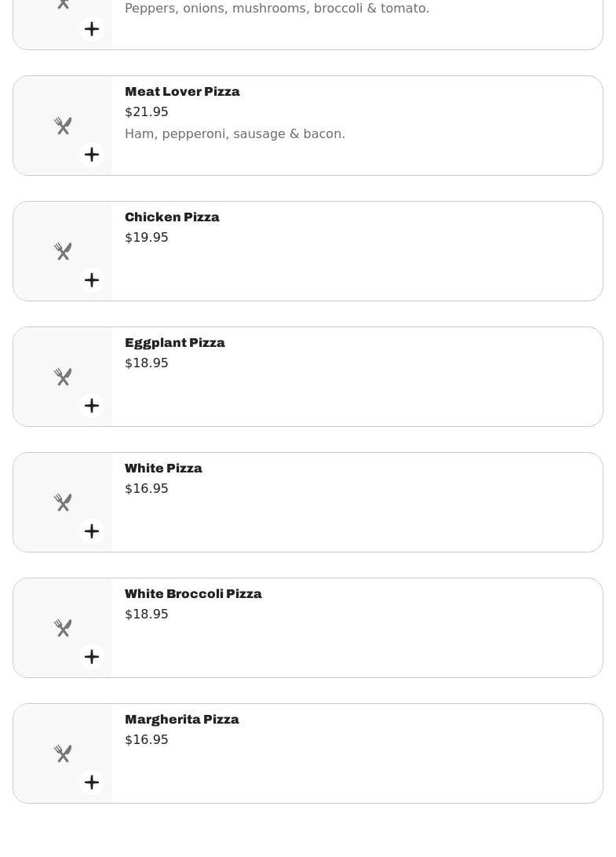
Task: Click plus icon for Eggplant Pizza
Action: pyautogui.click(x=92, y=406)
